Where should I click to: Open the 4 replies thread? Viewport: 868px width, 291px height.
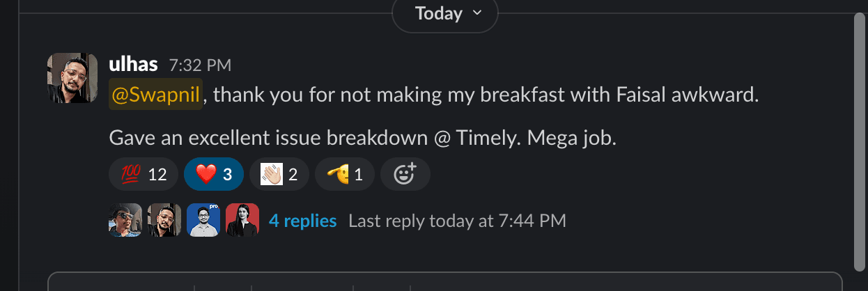click(x=303, y=221)
